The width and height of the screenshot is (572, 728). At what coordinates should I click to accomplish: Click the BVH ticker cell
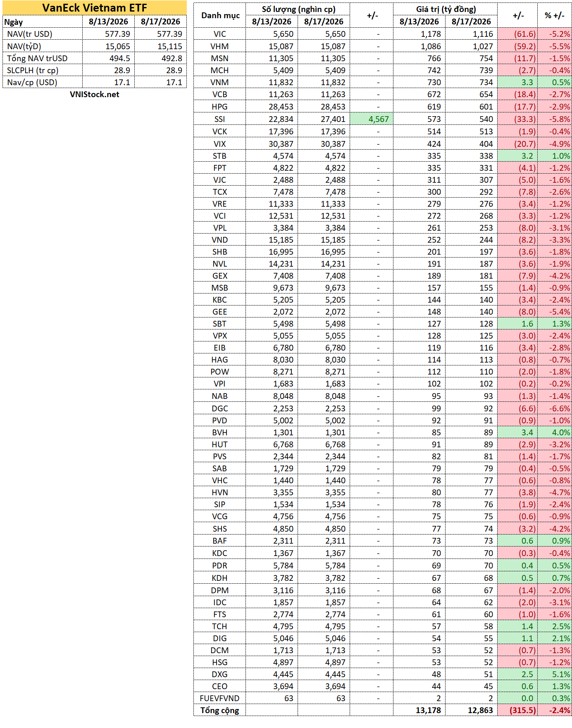[220, 432]
